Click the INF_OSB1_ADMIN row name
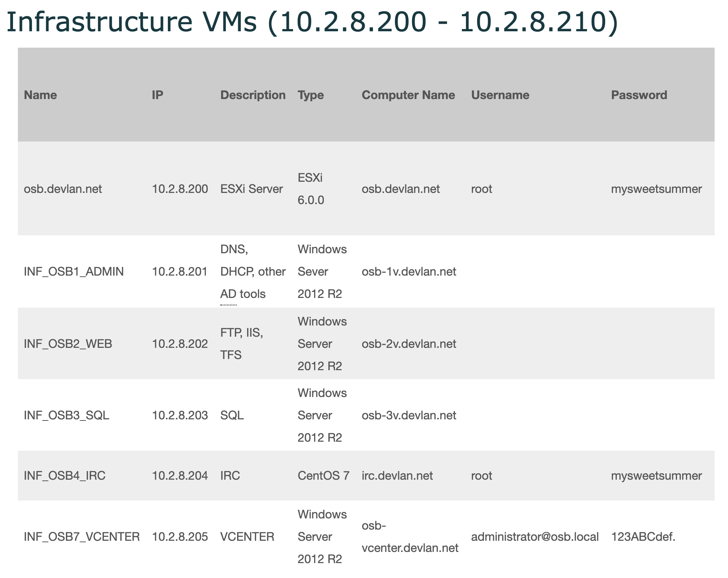 pos(74,271)
